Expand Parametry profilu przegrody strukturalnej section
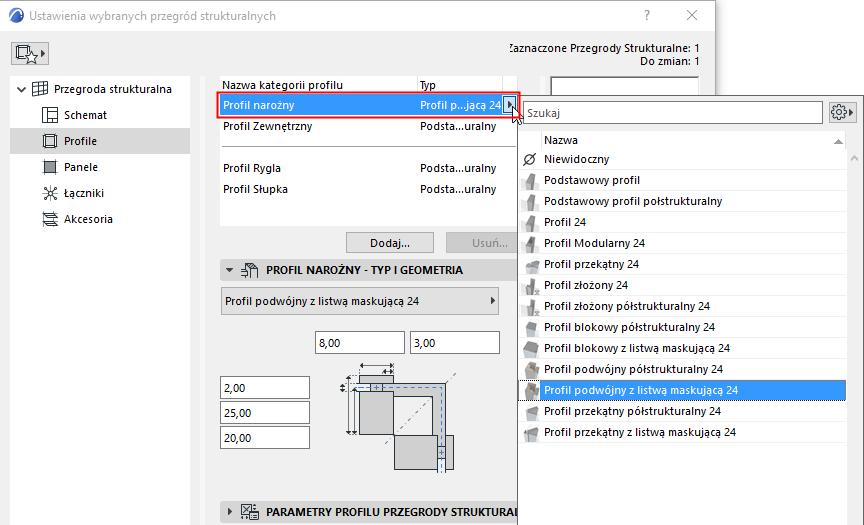 (230, 512)
